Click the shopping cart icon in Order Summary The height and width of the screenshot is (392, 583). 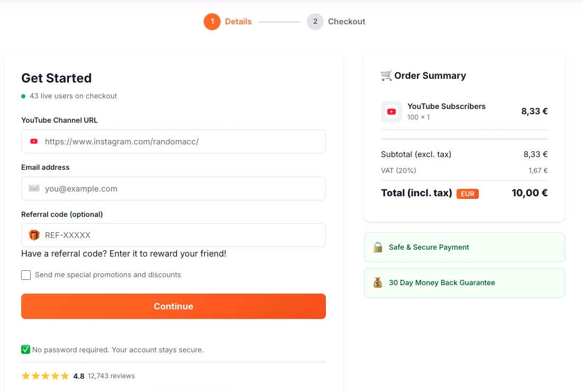[x=386, y=76]
